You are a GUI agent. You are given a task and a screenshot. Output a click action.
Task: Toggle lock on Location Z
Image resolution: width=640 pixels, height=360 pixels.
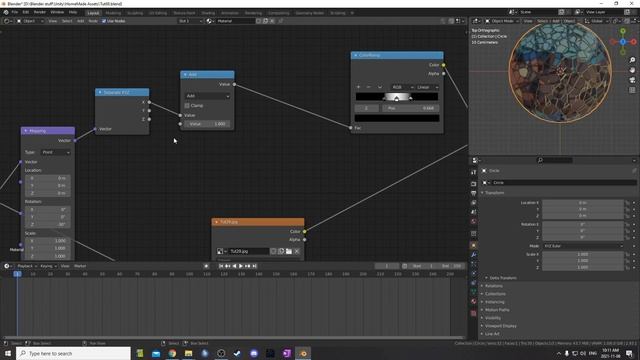tap(628, 216)
